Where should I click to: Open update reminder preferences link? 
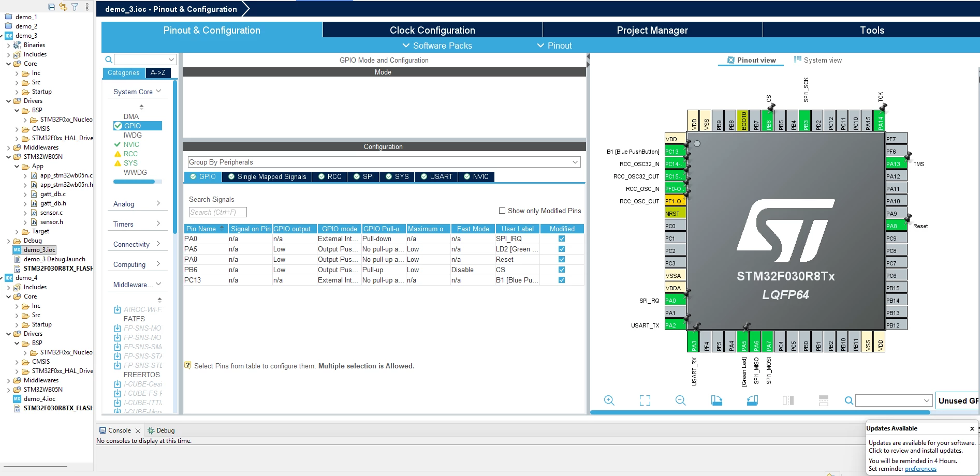920,469
